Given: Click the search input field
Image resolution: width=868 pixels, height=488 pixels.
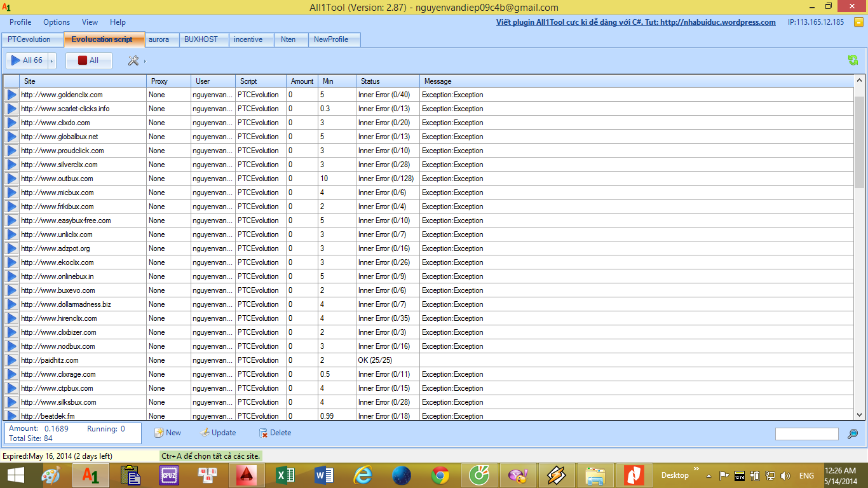Looking at the screenshot, I should [806, 434].
